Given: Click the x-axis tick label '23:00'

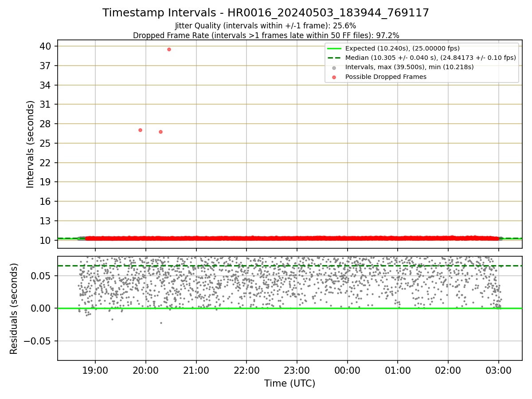Looking at the screenshot, I should [297, 370].
